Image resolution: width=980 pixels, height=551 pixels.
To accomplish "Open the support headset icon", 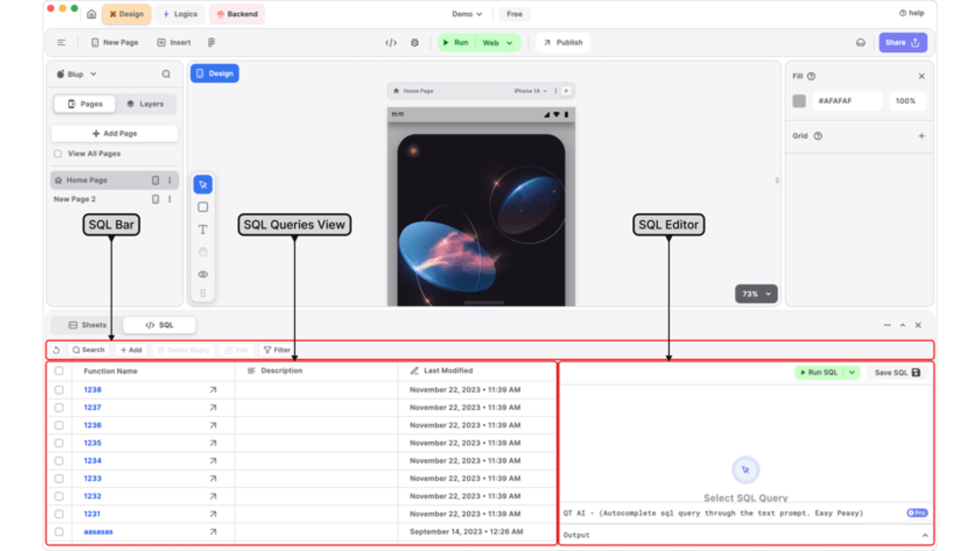I will pos(861,43).
